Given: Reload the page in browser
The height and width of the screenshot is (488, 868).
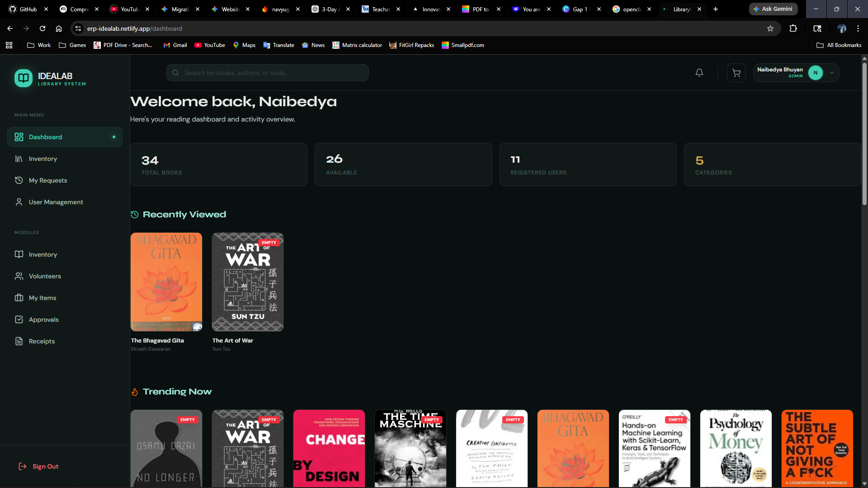Looking at the screenshot, I should [42, 28].
